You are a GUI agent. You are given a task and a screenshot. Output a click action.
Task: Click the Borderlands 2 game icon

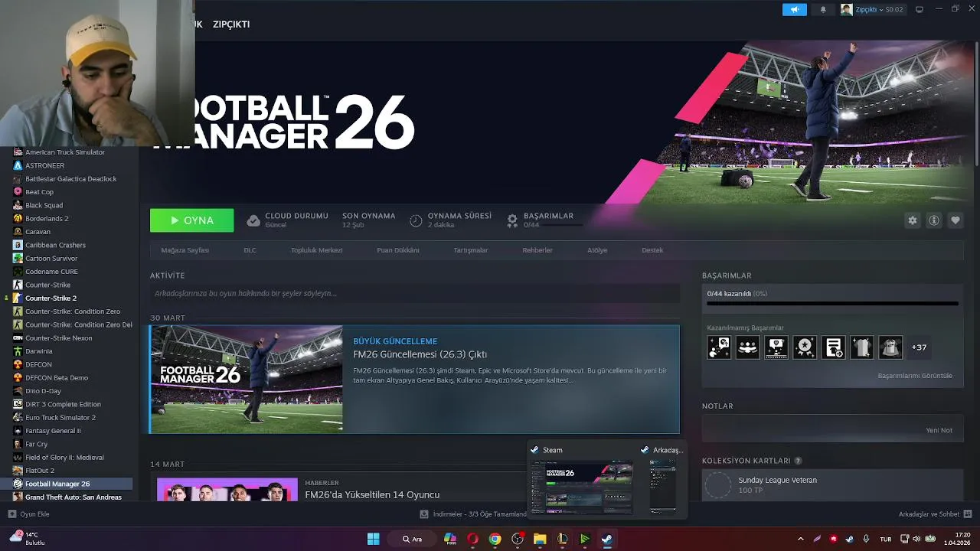tap(18, 218)
